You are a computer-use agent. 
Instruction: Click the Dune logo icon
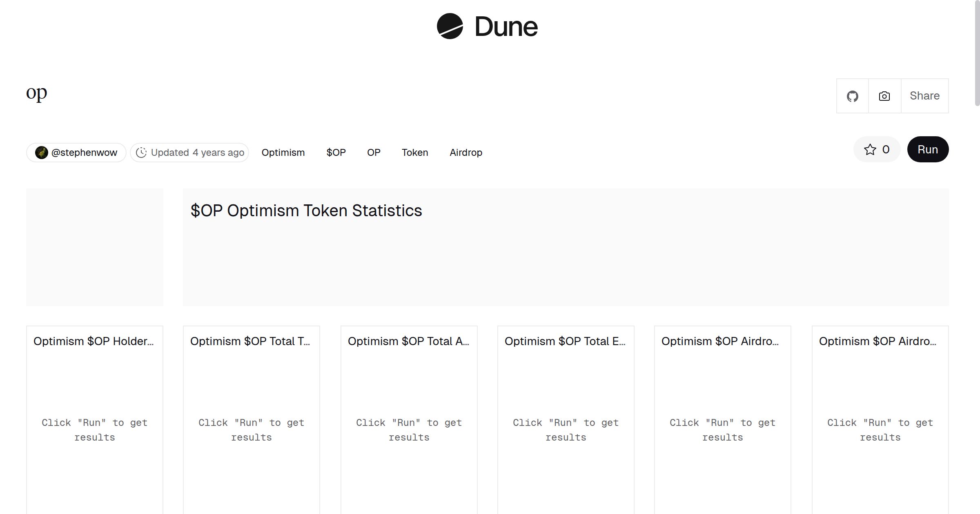point(450,26)
